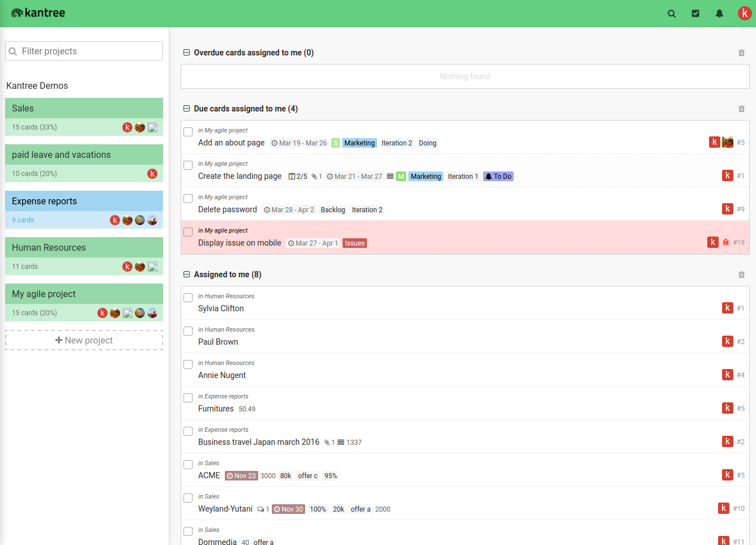Viewport: 756px width, 545px height.
Task: Check the Create the landing page card
Action: tap(188, 165)
